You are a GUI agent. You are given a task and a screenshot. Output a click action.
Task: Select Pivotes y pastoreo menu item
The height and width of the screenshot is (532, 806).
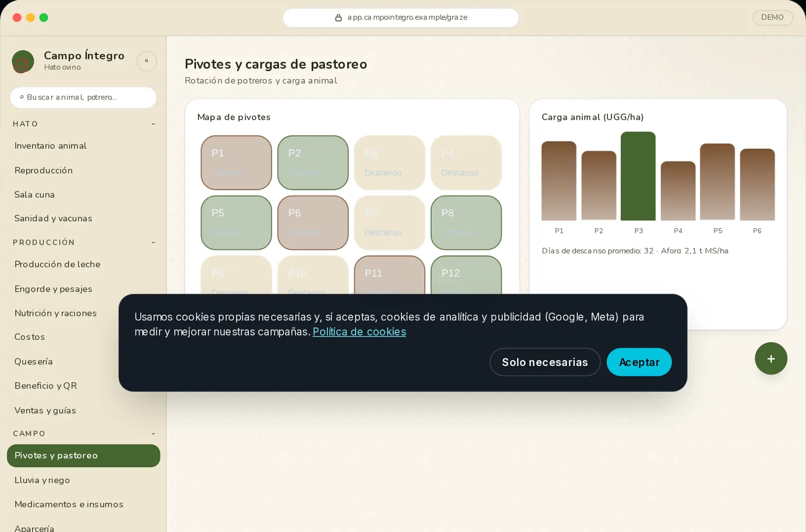tap(84, 455)
